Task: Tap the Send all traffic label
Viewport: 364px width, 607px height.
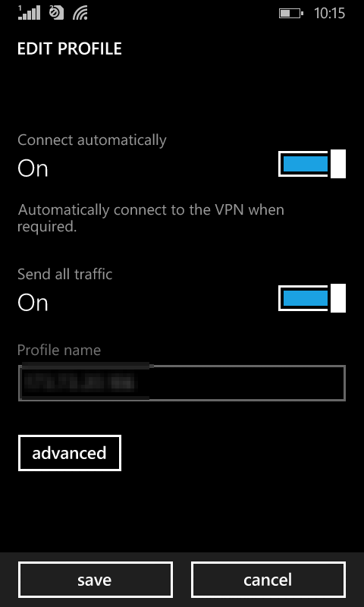Action: pyautogui.click(x=65, y=274)
